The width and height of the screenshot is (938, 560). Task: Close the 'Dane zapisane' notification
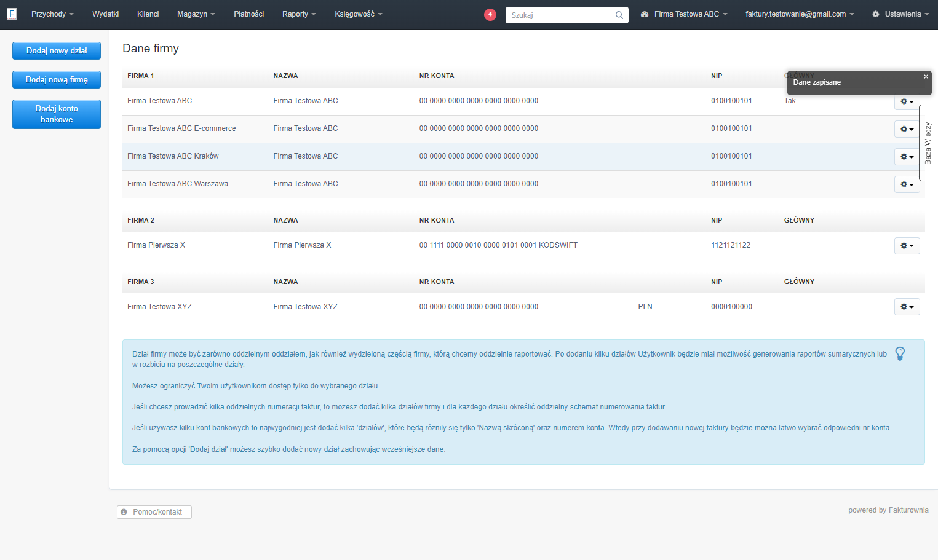pyautogui.click(x=926, y=77)
